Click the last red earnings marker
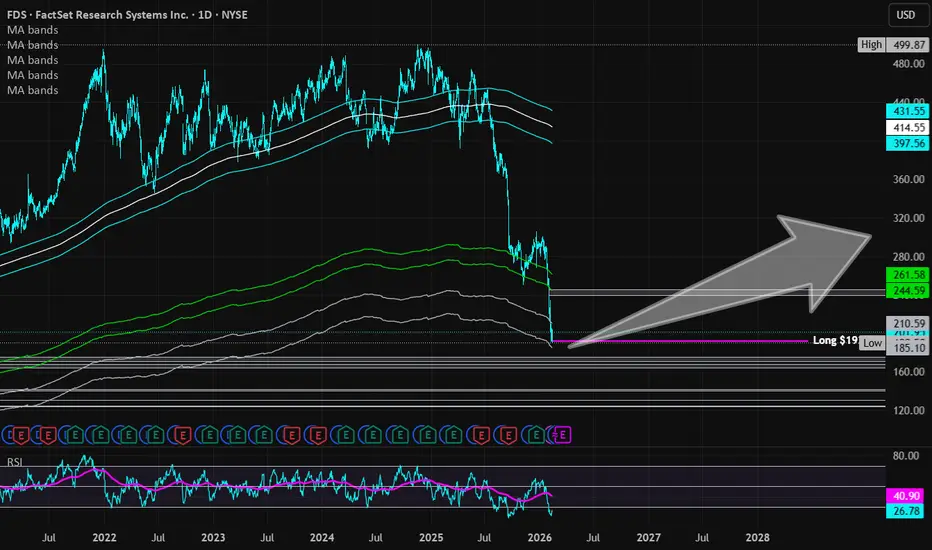The height and width of the screenshot is (550, 932). 508,434
